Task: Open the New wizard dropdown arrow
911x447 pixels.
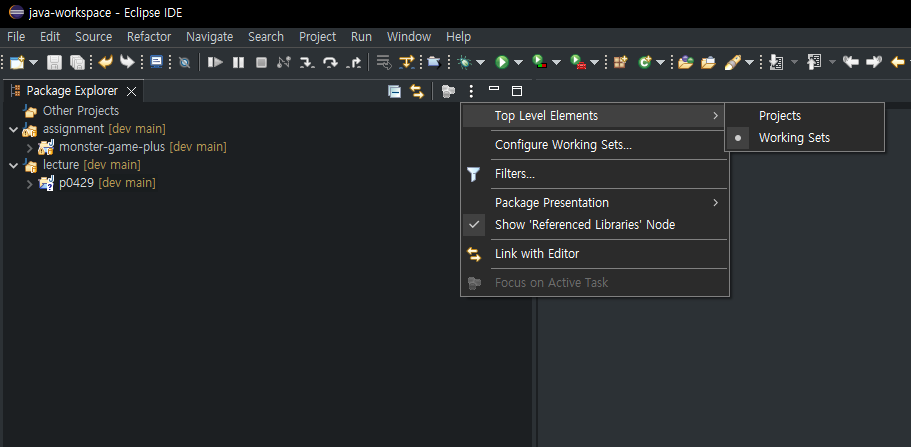Action: click(33, 63)
